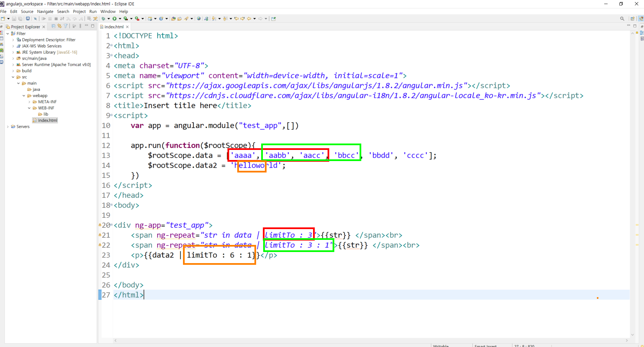The image size is (644, 347).
Task: Open the File menu
Action: (3, 11)
